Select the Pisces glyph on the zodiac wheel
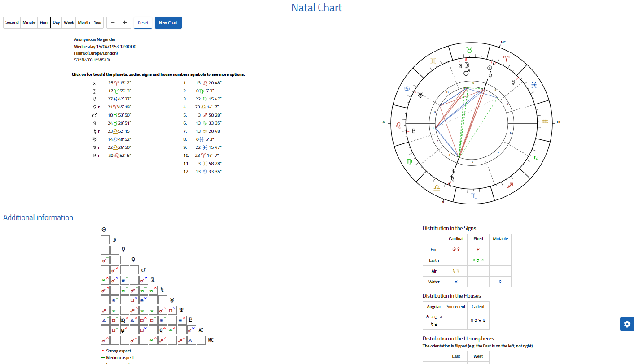The width and height of the screenshot is (634, 364). (533, 84)
